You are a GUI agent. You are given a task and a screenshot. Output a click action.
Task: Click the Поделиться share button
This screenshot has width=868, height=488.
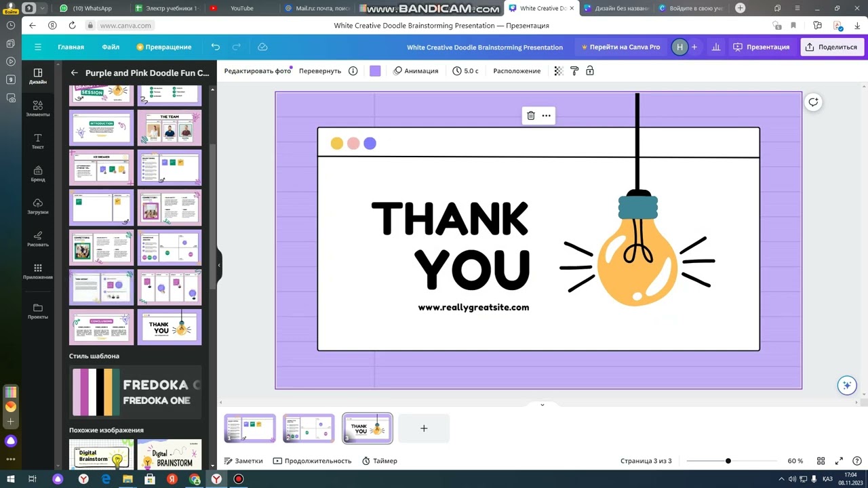[831, 47]
